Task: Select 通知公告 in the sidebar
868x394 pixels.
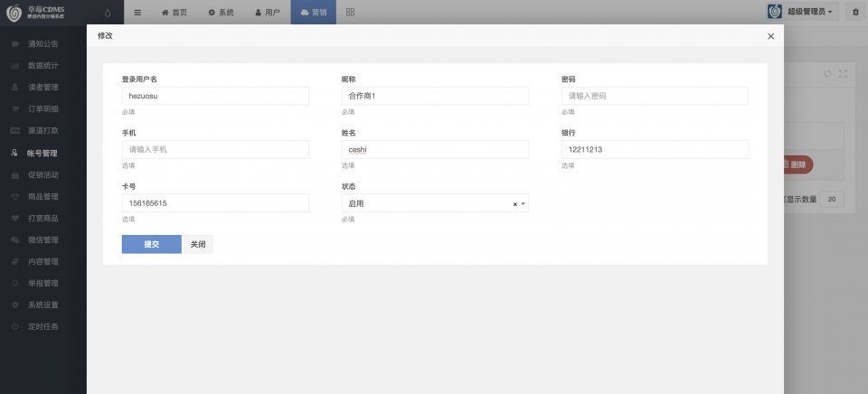Action: click(x=42, y=43)
